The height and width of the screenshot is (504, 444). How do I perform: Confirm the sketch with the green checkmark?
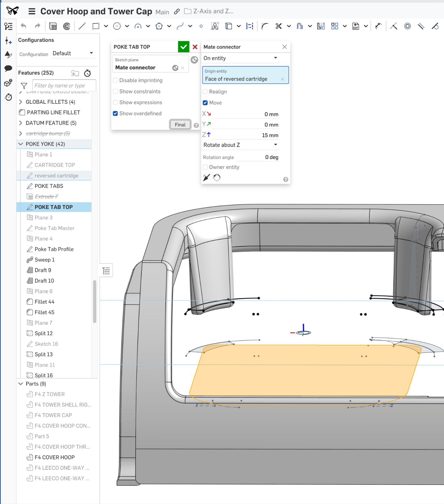coord(183,47)
